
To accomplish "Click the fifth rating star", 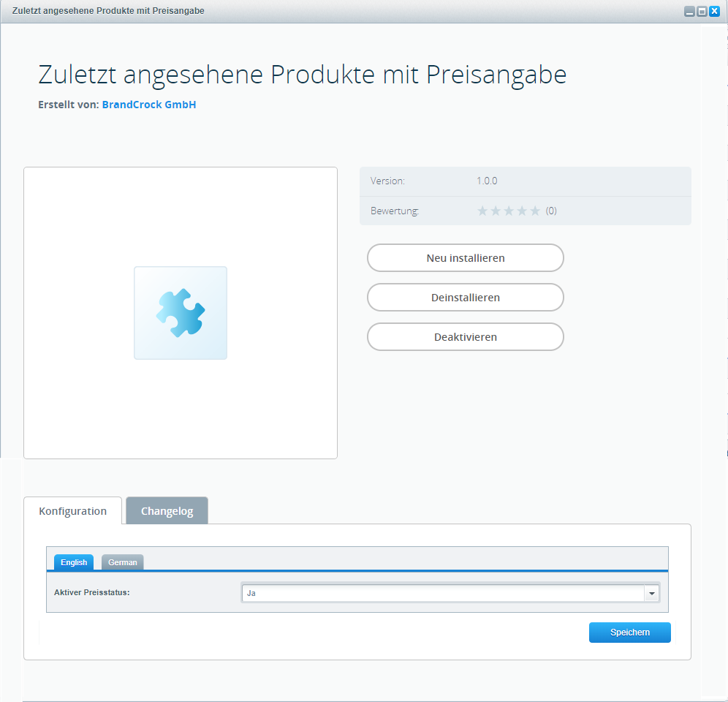I will (x=535, y=211).
